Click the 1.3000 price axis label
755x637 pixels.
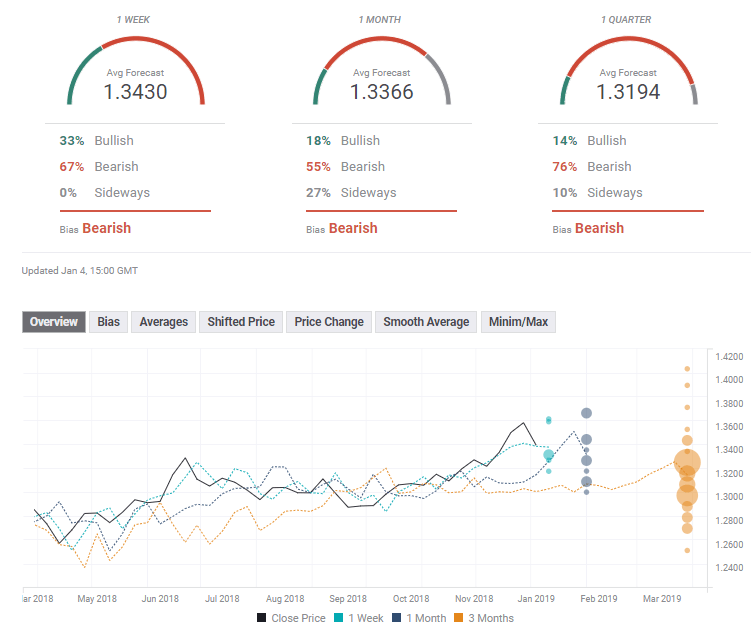729,496
